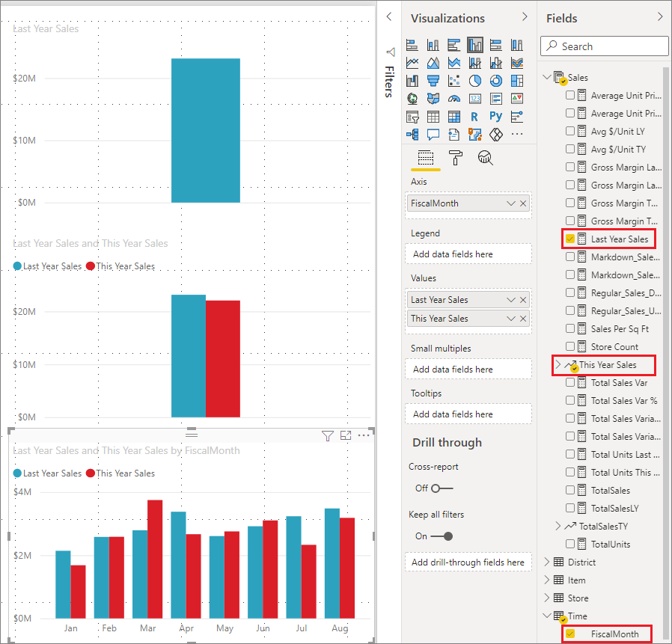Expand the TotalSalesTY hierarchy

pos(558,527)
